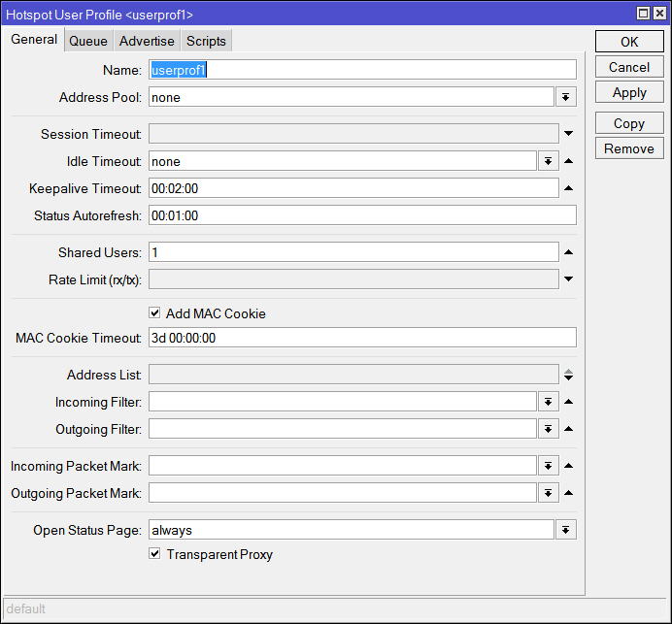Collapse the Incoming Packet Mark arrow
The width and height of the screenshot is (672, 624).
pyautogui.click(x=568, y=466)
